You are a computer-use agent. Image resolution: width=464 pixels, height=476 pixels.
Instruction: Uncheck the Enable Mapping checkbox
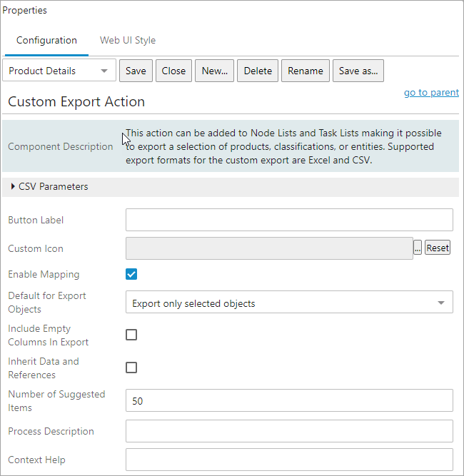131,274
